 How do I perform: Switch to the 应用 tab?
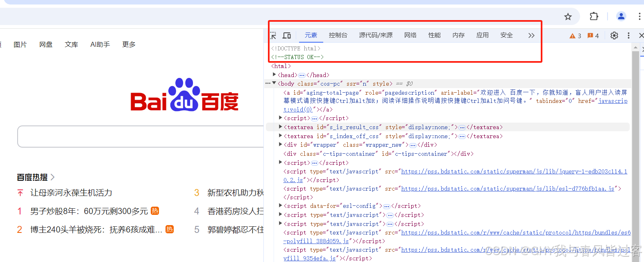pyautogui.click(x=483, y=35)
